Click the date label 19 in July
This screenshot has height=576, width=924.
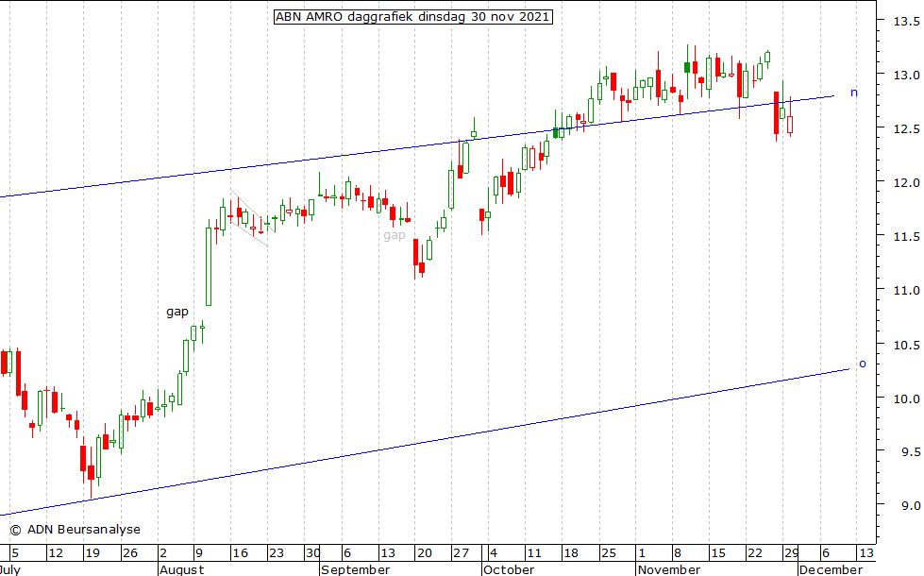pyautogui.click(x=92, y=553)
